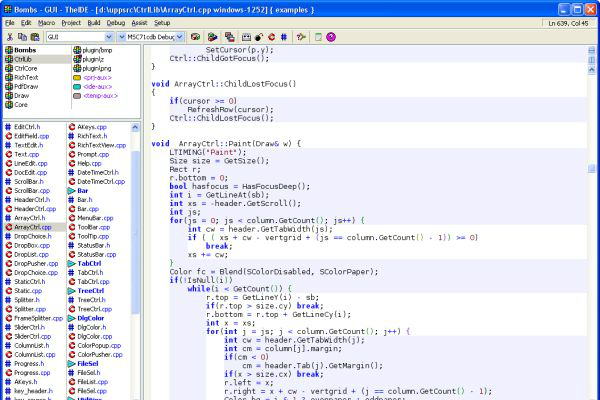Viewport: 600px width, 400px height.
Task: Open the file HeaderCtrl.h
Action: (x=32, y=200)
